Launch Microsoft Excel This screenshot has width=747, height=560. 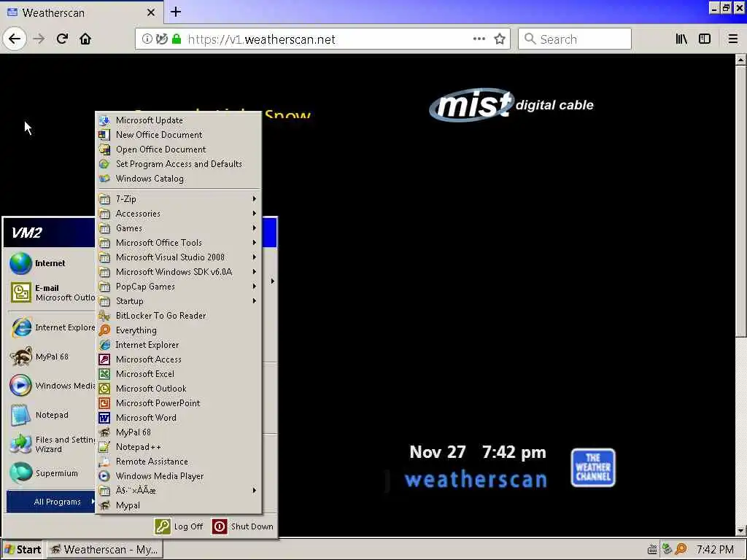[178, 374]
